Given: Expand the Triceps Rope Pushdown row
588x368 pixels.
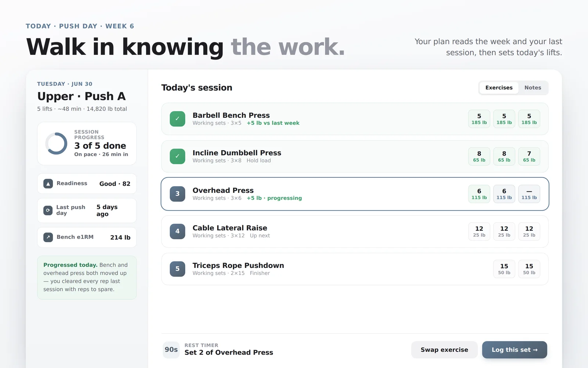Looking at the screenshot, I should (355, 269).
